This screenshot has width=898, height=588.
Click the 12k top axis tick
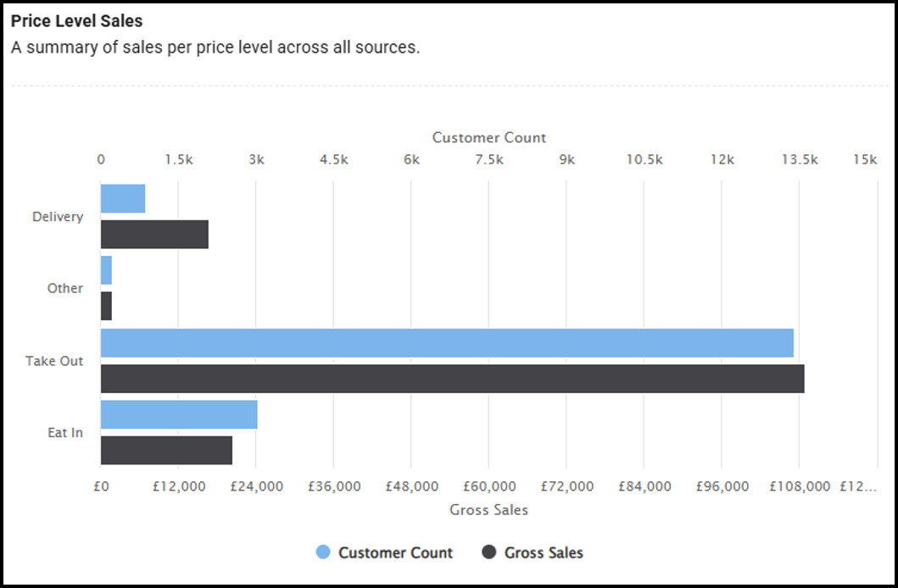tap(722, 159)
